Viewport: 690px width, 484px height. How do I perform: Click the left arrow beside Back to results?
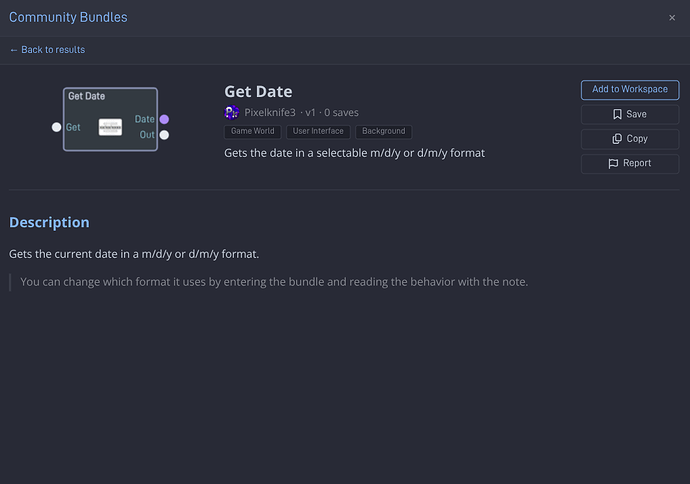click(14, 50)
